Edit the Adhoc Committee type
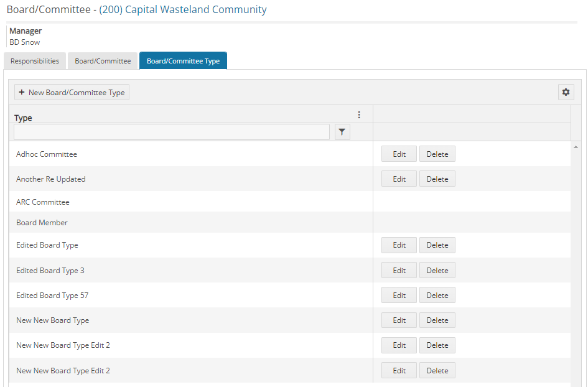588x387 pixels. [x=399, y=154]
